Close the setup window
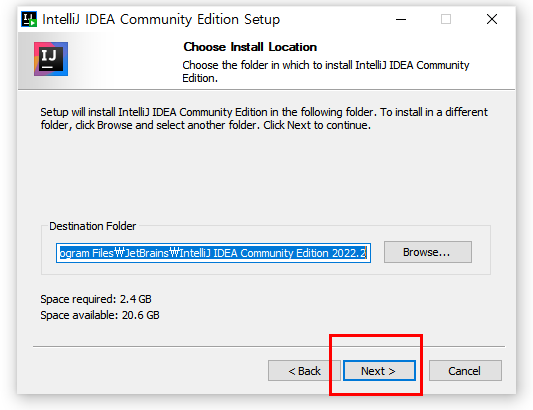Screen dimensions: 533x410 [x=492, y=19]
